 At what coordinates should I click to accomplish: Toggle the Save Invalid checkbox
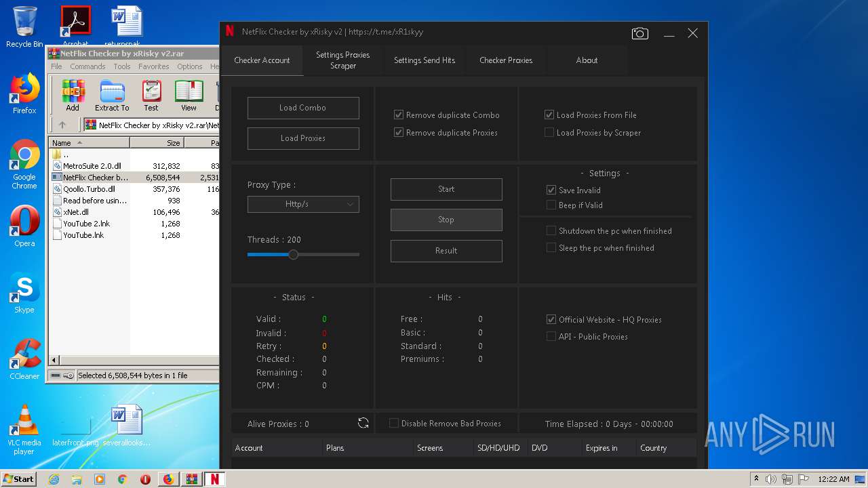(x=551, y=190)
